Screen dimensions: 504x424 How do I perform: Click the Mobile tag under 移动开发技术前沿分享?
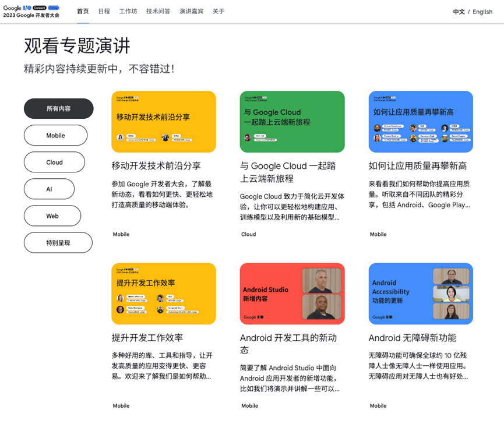tap(121, 234)
